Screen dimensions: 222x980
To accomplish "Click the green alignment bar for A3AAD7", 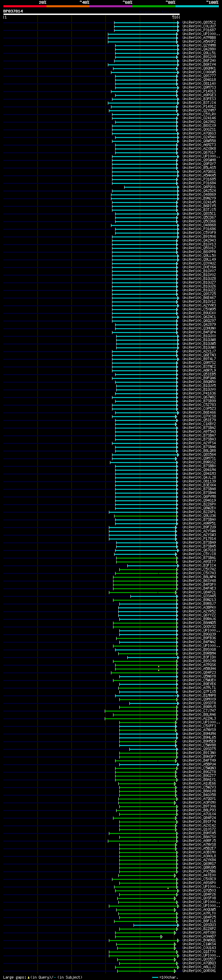I will [139, 936].
